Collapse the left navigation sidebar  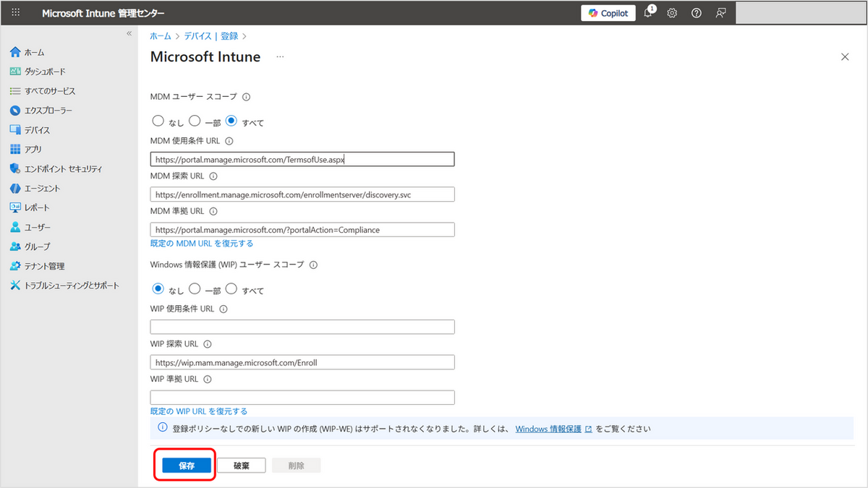(129, 34)
